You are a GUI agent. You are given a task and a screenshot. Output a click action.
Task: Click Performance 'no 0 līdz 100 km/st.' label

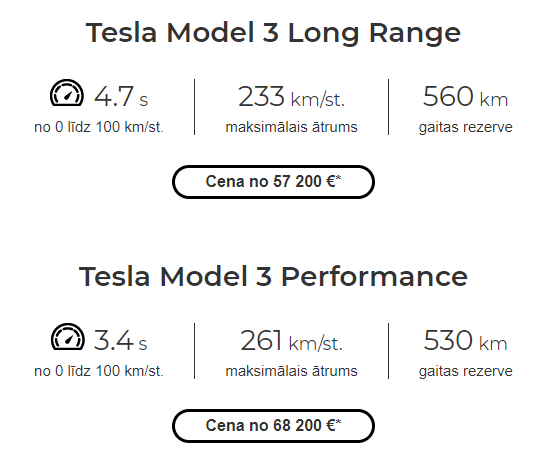(x=99, y=371)
